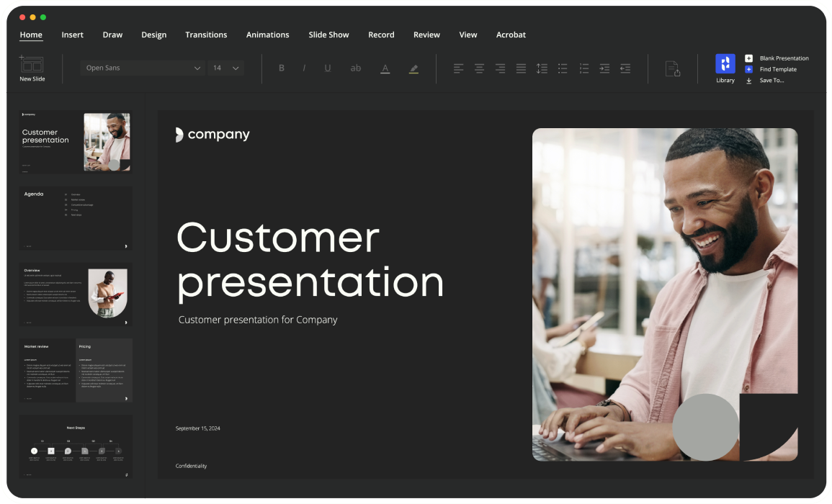Screen dimensions: 832x504
Task: Decrease indent level
Action: [625, 68]
